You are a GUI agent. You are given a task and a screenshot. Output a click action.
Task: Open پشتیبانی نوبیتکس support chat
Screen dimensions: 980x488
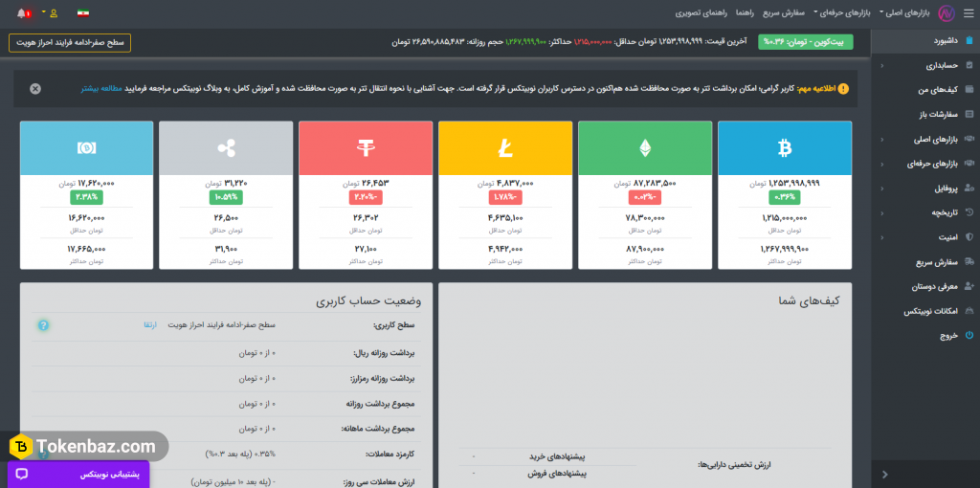click(78, 475)
